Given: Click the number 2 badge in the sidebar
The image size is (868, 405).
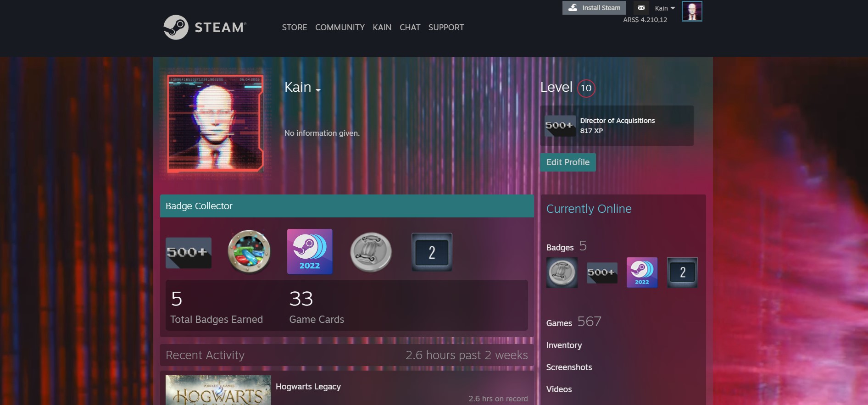Looking at the screenshot, I should [682, 272].
